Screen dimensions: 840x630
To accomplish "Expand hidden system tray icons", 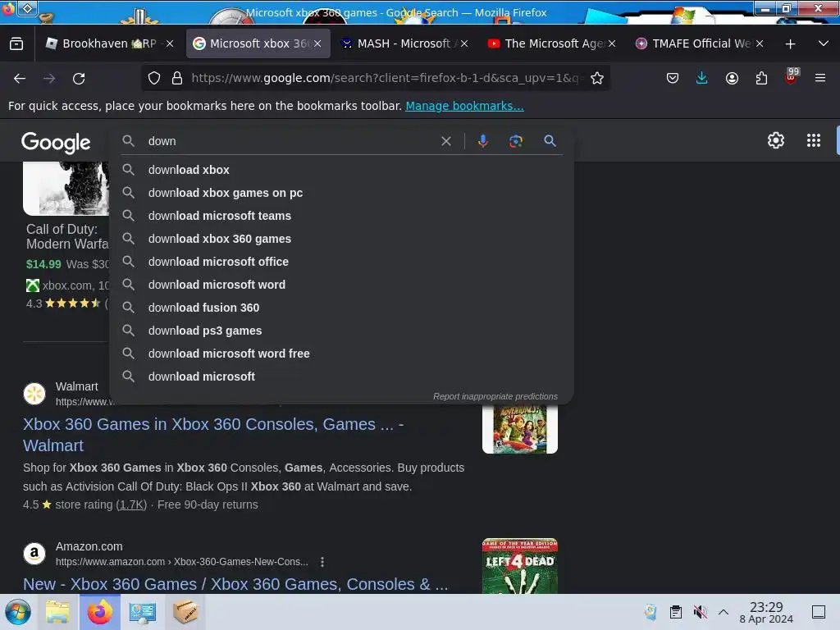I will pos(724,612).
